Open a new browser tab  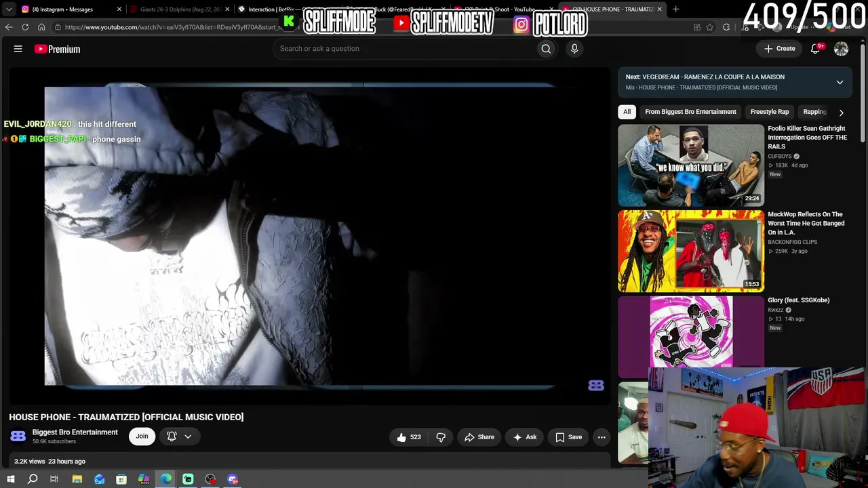[675, 9]
